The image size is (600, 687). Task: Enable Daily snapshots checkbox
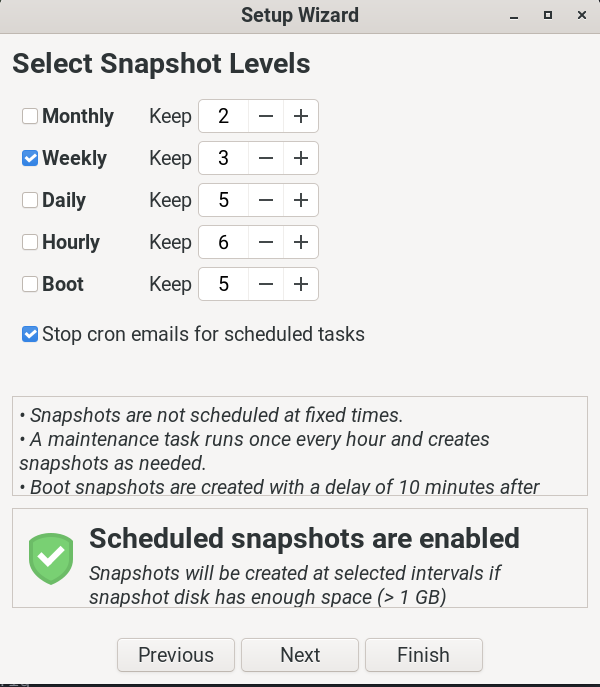(30, 200)
